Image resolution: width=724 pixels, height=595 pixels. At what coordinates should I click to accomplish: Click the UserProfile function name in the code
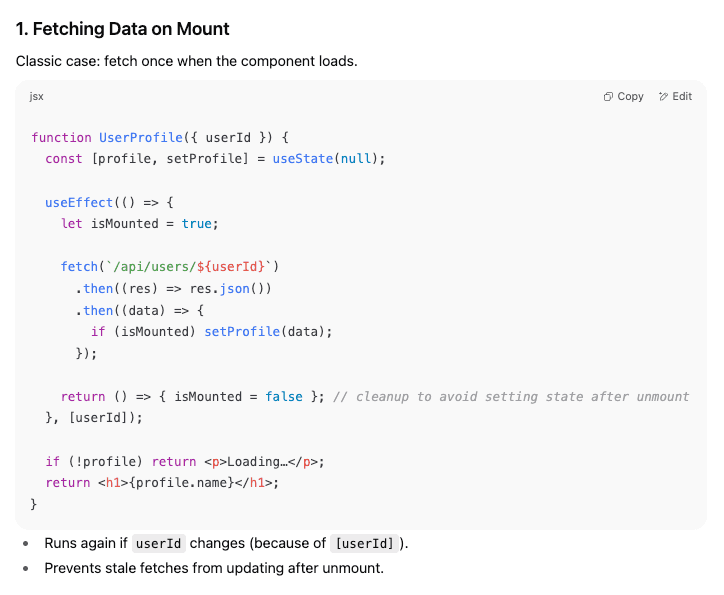point(137,137)
